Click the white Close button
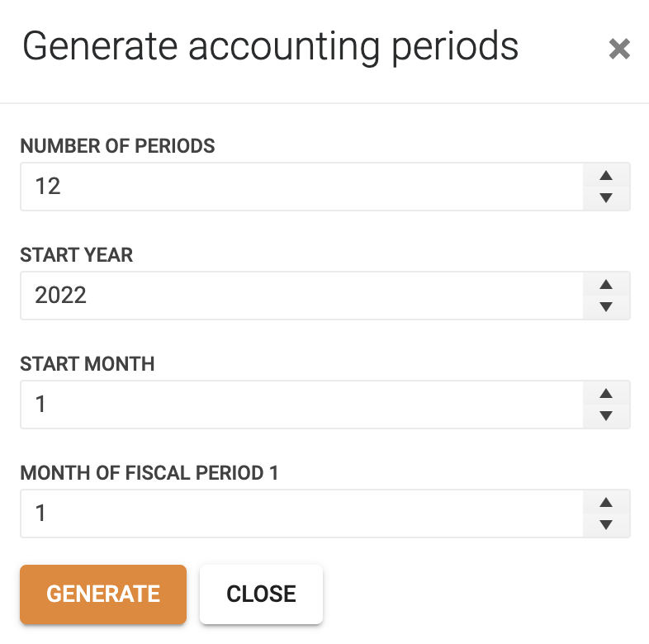This screenshot has height=644, width=649. [x=261, y=594]
